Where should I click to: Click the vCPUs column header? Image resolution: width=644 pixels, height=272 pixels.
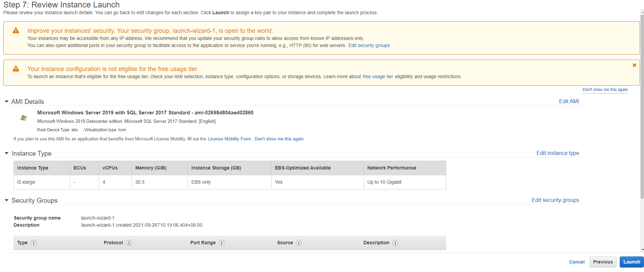click(x=115, y=168)
